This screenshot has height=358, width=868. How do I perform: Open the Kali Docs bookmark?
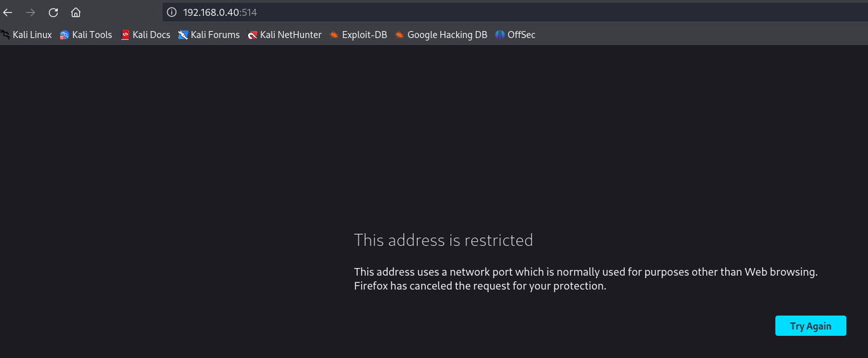145,35
